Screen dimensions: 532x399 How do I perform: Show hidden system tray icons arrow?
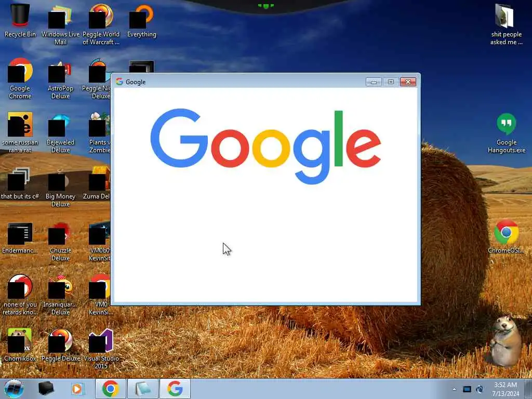455,389
